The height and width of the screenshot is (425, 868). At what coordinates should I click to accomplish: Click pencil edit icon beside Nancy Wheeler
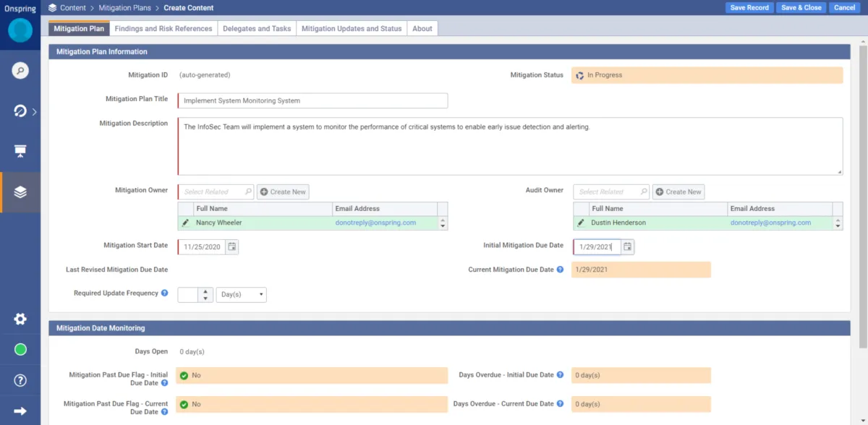tap(186, 223)
